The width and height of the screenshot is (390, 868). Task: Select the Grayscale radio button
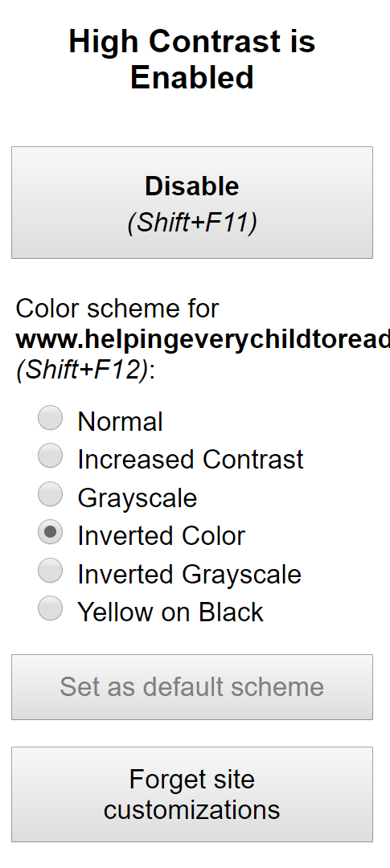pyautogui.click(x=50, y=493)
